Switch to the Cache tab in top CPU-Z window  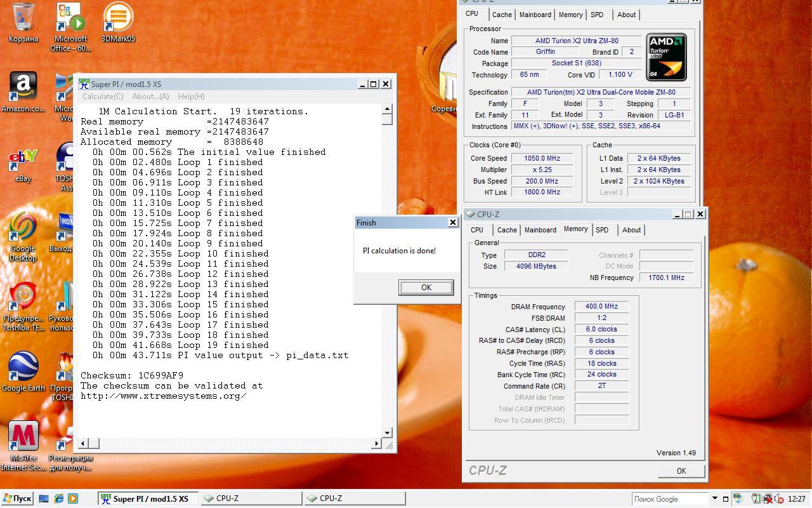coord(502,15)
